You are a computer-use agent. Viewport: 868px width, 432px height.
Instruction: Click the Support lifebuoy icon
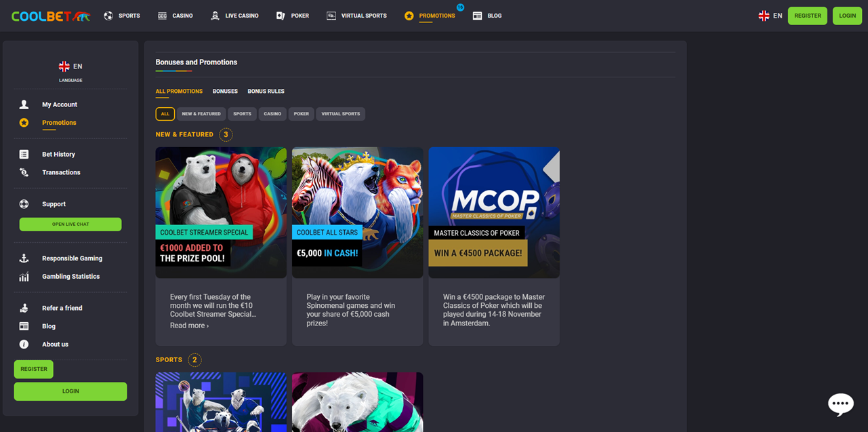click(24, 204)
